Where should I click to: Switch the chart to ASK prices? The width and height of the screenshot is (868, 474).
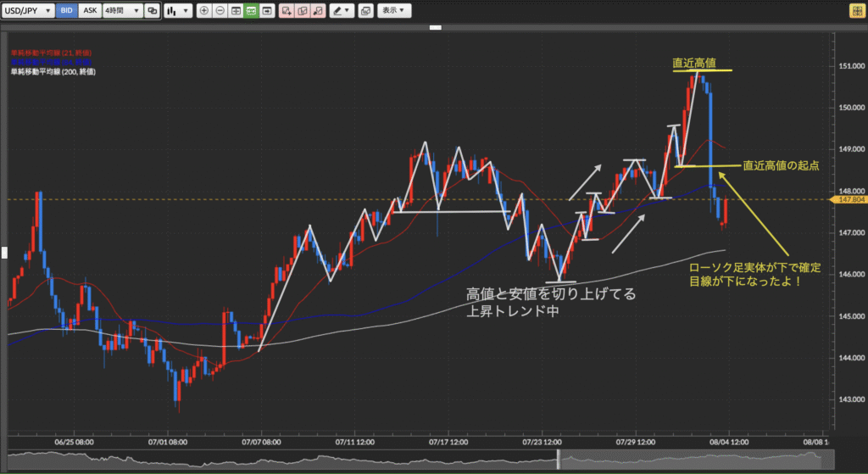[x=90, y=10]
